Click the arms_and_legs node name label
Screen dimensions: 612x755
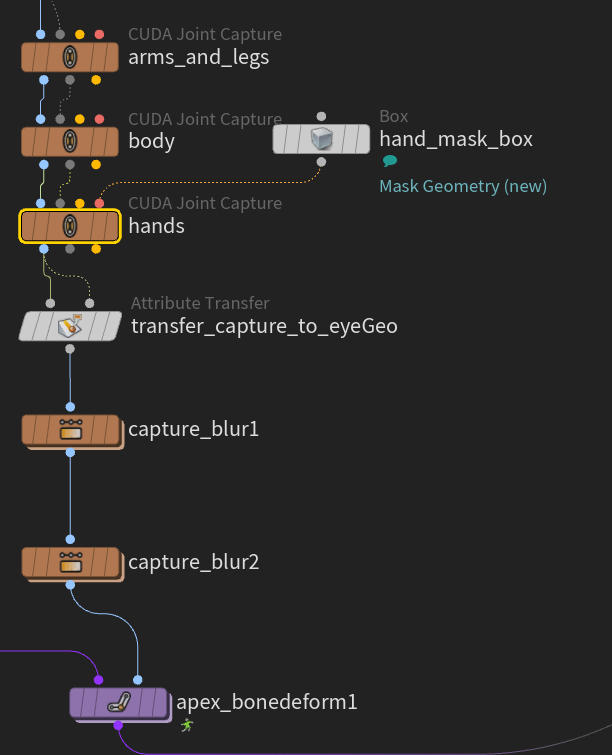point(198,57)
